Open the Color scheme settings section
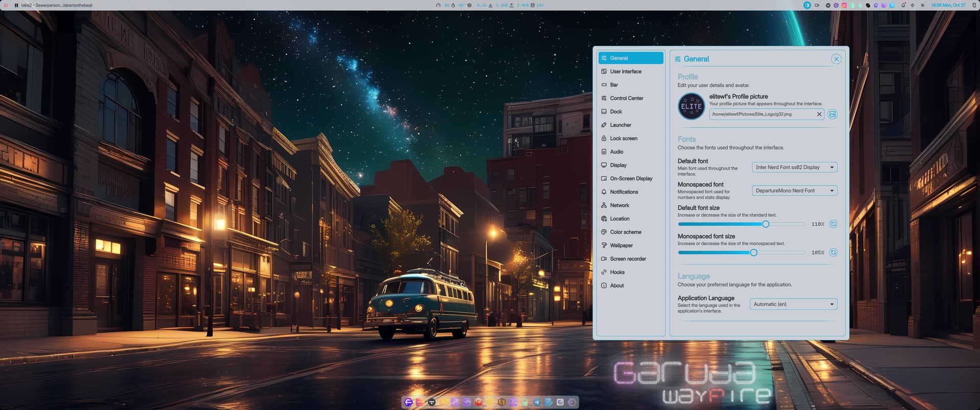 625,232
